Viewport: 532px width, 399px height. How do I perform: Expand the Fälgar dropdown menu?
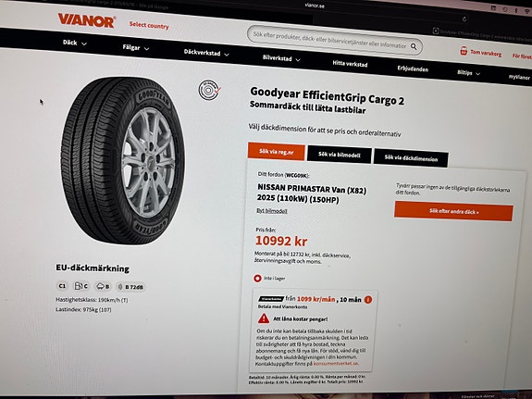pos(136,48)
